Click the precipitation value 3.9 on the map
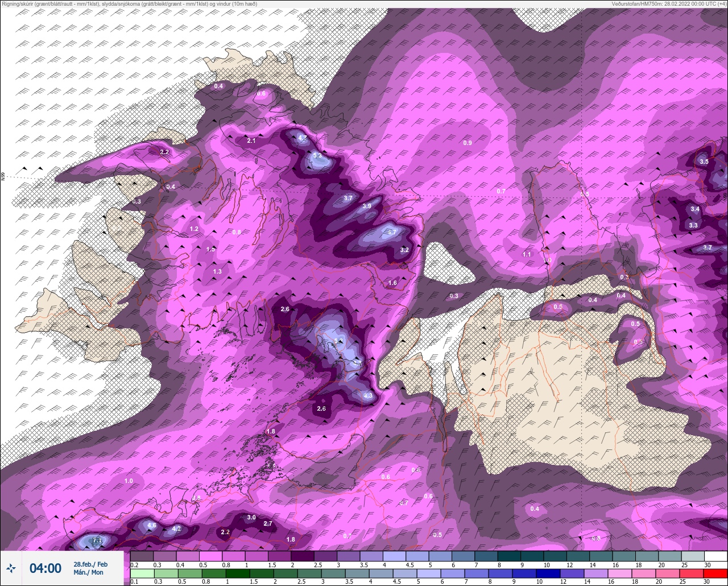 pos(367,206)
